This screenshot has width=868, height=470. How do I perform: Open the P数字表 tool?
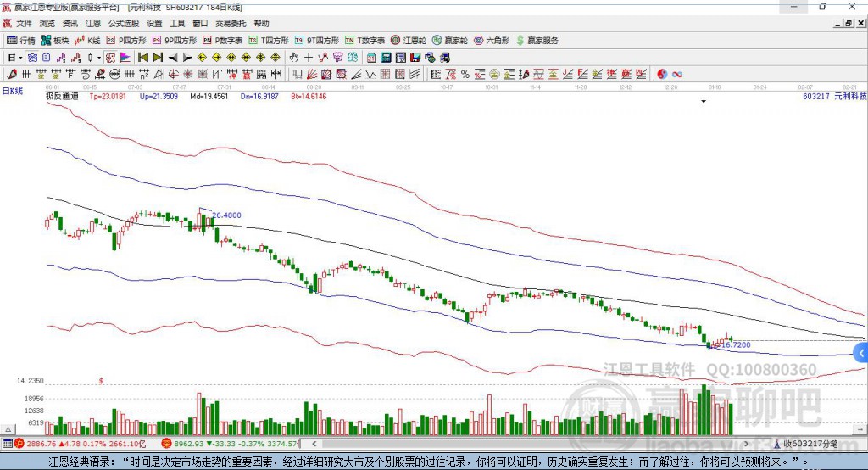click(x=223, y=41)
